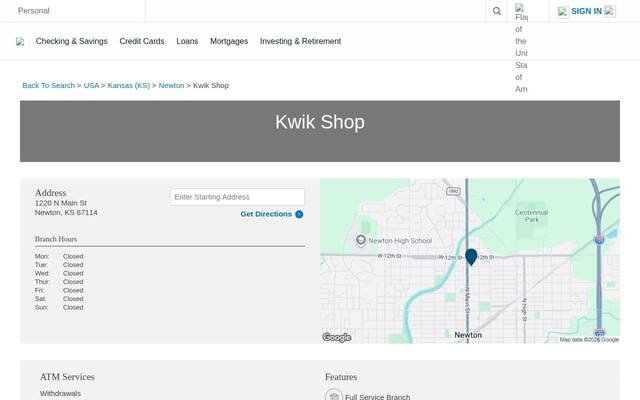
Task: Click the Map data ©2026 Google attribution
Action: (589, 340)
